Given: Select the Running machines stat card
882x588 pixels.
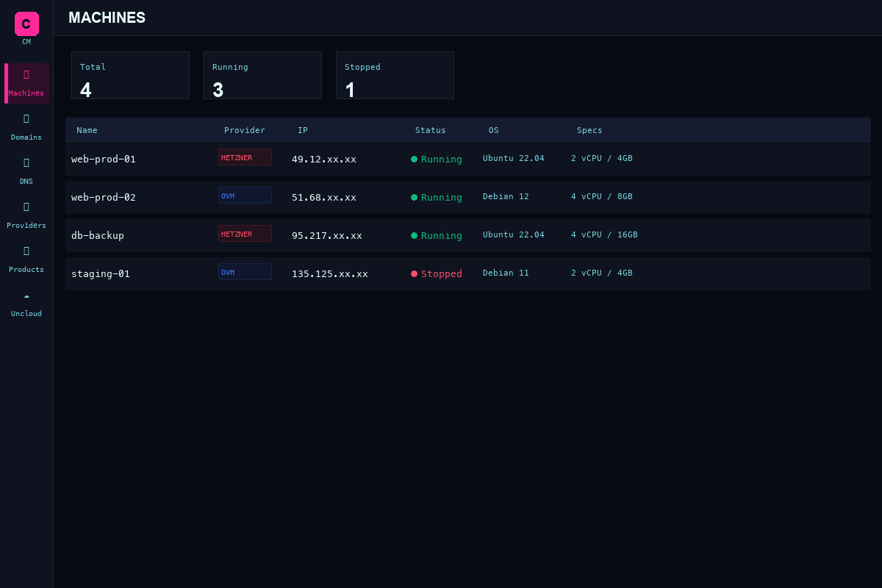Looking at the screenshot, I should coord(262,75).
